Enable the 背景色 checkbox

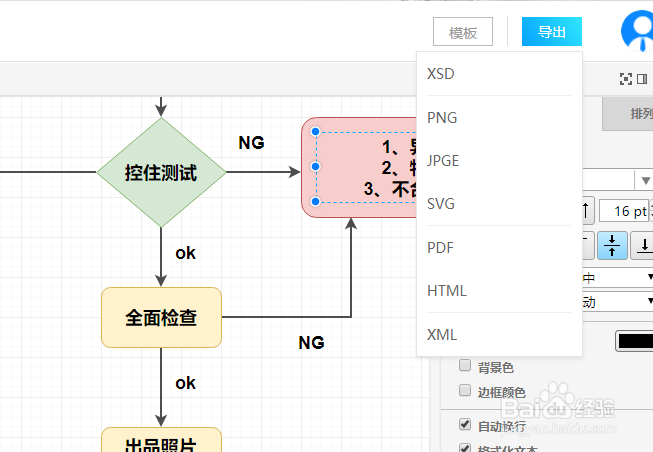(464, 365)
